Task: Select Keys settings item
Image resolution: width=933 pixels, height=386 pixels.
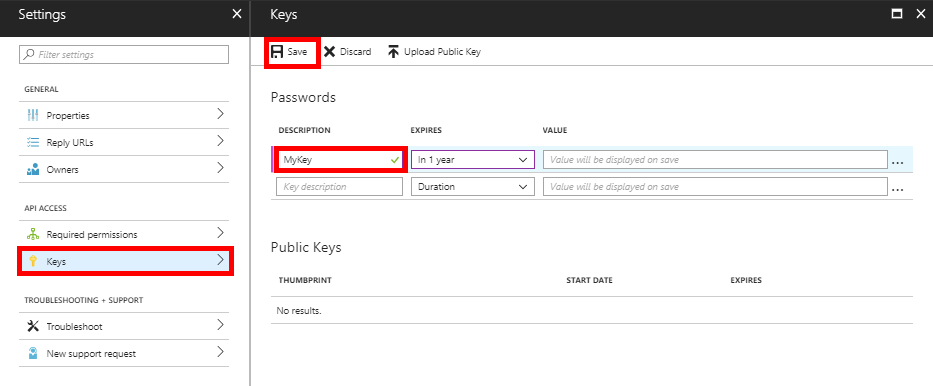Action: 124,261
